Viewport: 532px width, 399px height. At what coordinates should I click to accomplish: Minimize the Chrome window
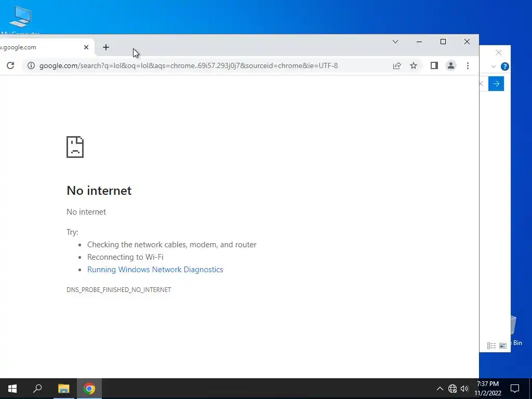[419, 42]
